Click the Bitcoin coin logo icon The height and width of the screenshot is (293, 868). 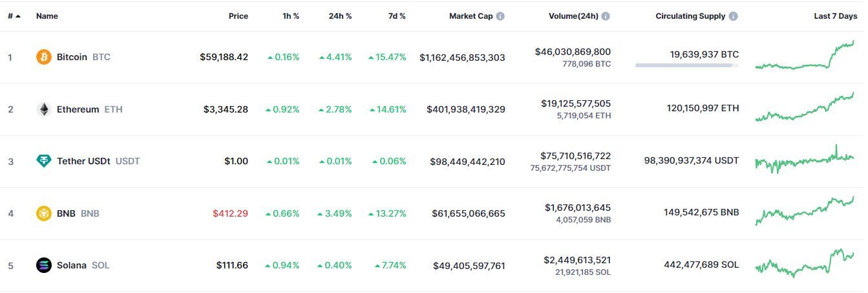[x=43, y=57]
